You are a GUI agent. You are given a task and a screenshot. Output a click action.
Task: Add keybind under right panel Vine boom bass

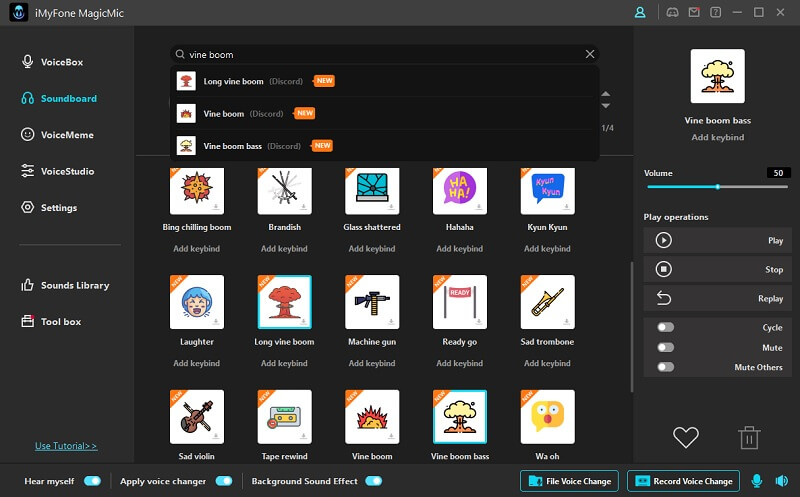[718, 137]
